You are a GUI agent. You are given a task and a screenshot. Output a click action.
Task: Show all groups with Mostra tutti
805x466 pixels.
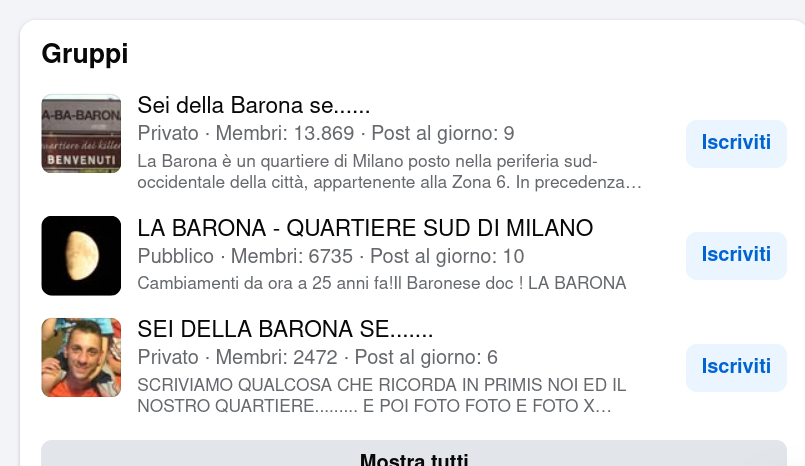point(413,460)
